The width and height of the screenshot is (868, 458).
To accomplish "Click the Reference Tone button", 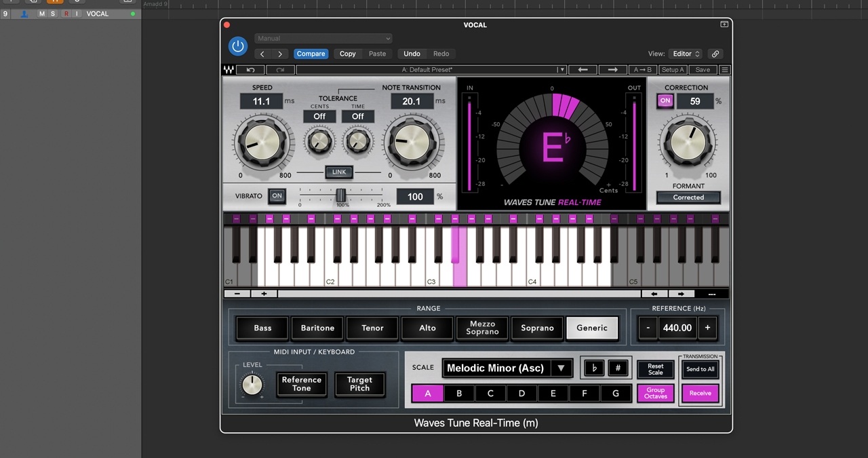I will point(302,384).
